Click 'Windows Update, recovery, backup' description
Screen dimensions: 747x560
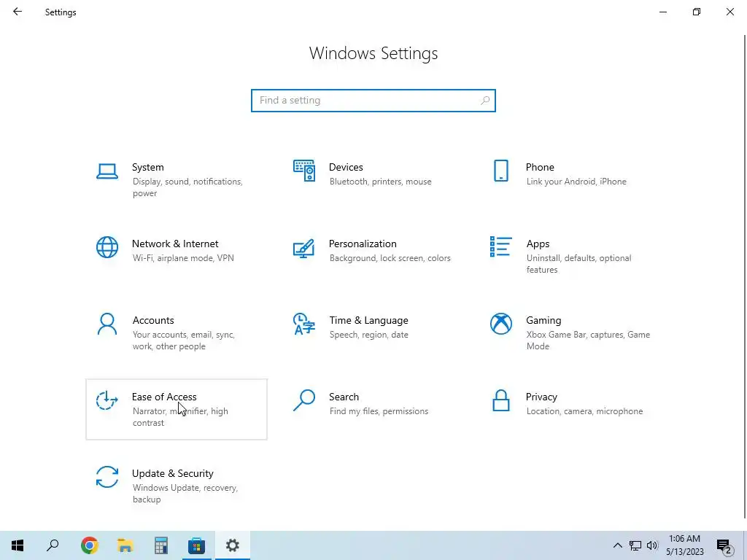185,494
